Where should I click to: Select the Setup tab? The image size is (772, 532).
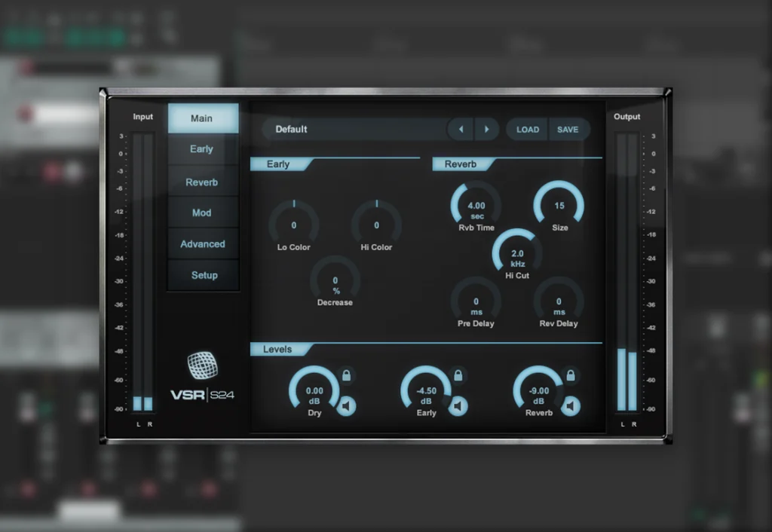point(204,276)
